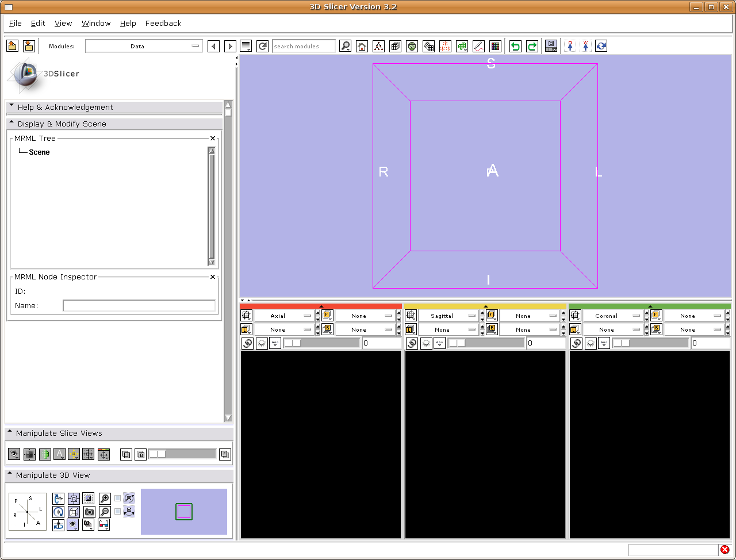Toggle the link slices icon in Coronal viewer

576,343
